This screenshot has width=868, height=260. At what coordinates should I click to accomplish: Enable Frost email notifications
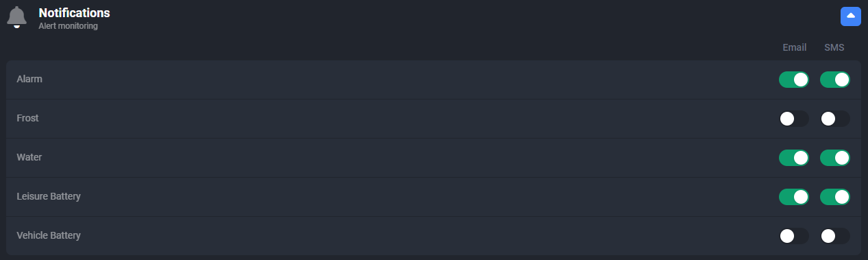[x=794, y=119]
